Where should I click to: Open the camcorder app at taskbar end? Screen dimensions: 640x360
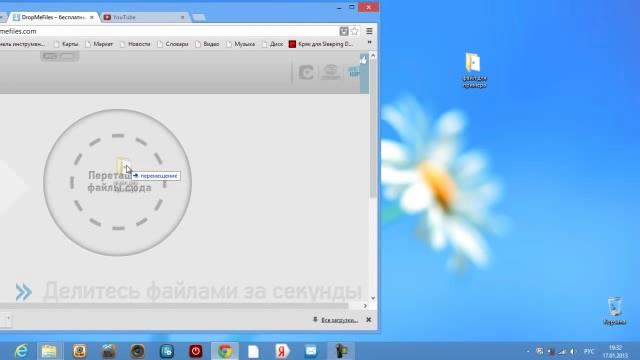[x=341, y=351]
